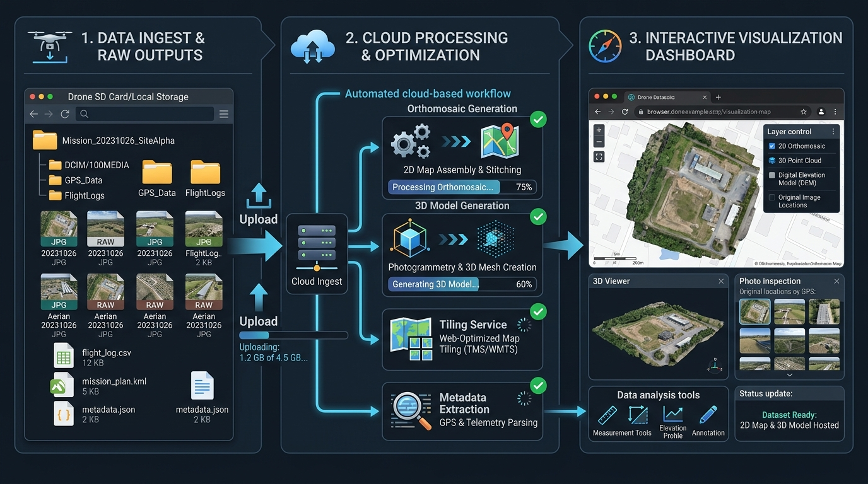This screenshot has width=868, height=484.
Task: Activate the Annotation pencil tool
Action: tap(708, 415)
